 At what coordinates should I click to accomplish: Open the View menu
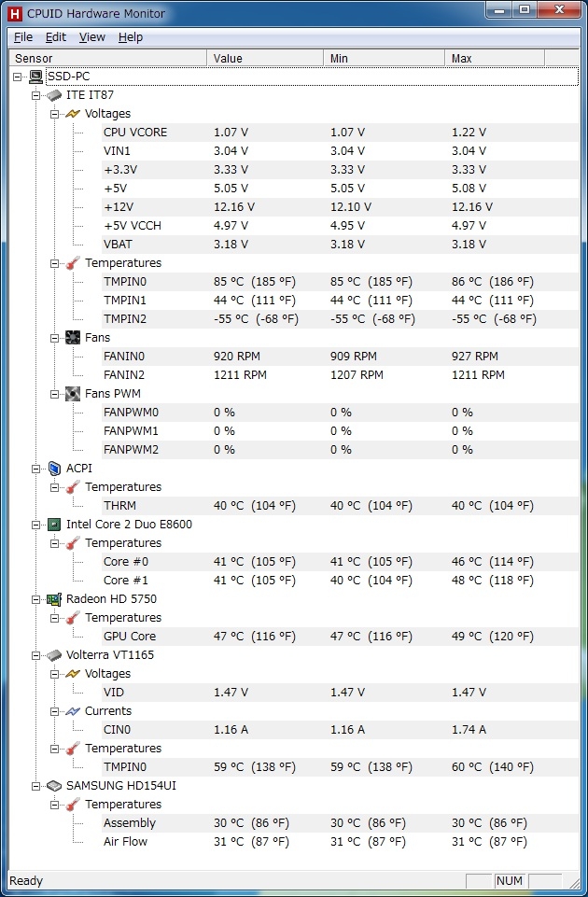click(91, 37)
